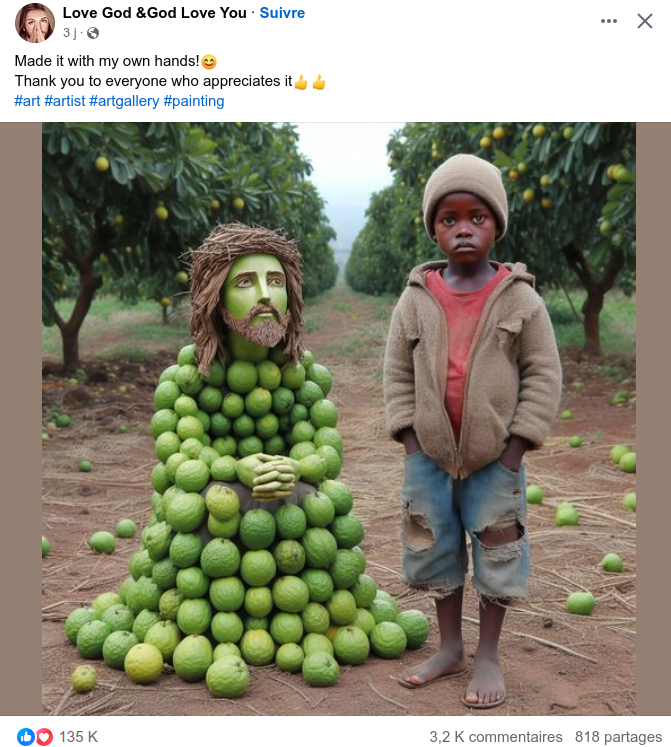Follow the page via Suivre link
Screen dimensions: 671x747
click(282, 13)
